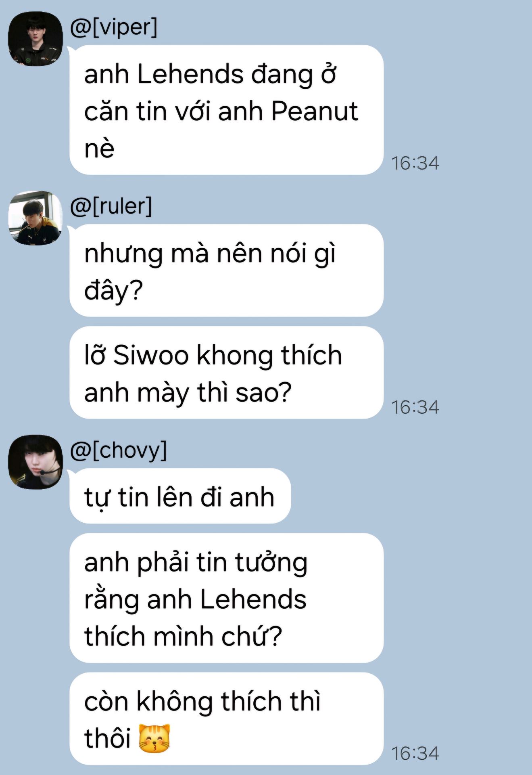Select the @[viper] username label
532x775 pixels.
point(114,27)
